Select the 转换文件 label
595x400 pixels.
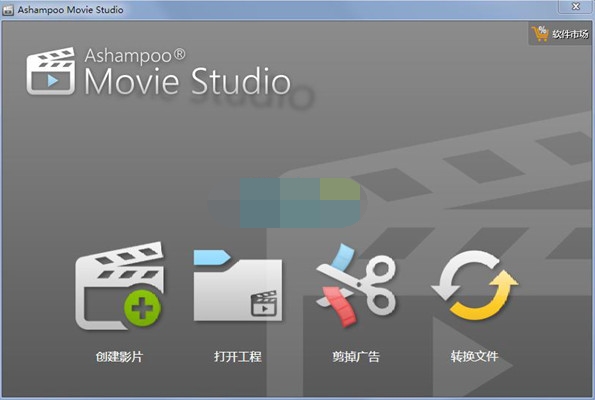click(475, 356)
